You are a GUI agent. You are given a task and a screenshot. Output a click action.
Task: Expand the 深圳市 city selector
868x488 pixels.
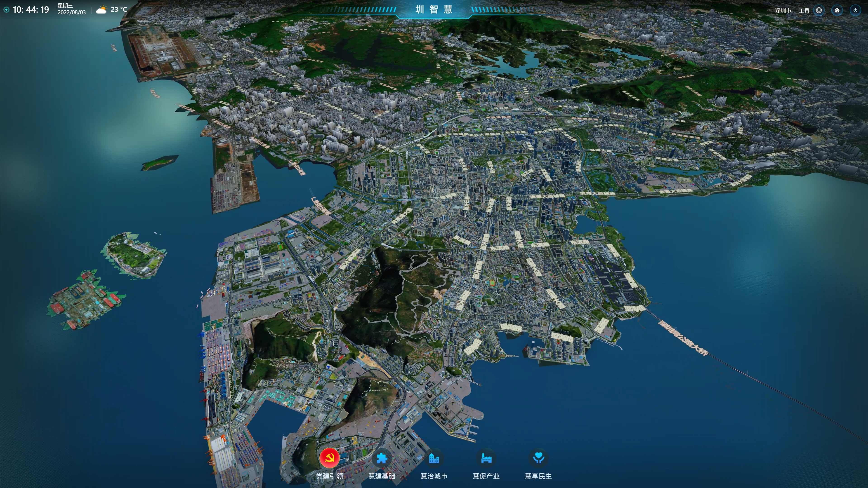pyautogui.click(x=783, y=11)
